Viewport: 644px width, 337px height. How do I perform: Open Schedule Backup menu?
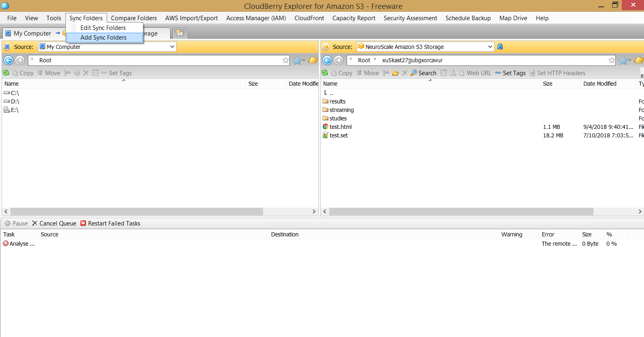pos(468,18)
